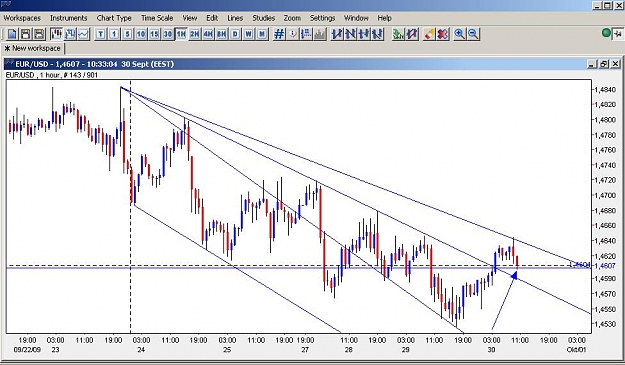Viewport: 625px width, 365px height.
Task: Select the 1H time scale button
Action: (x=181, y=34)
